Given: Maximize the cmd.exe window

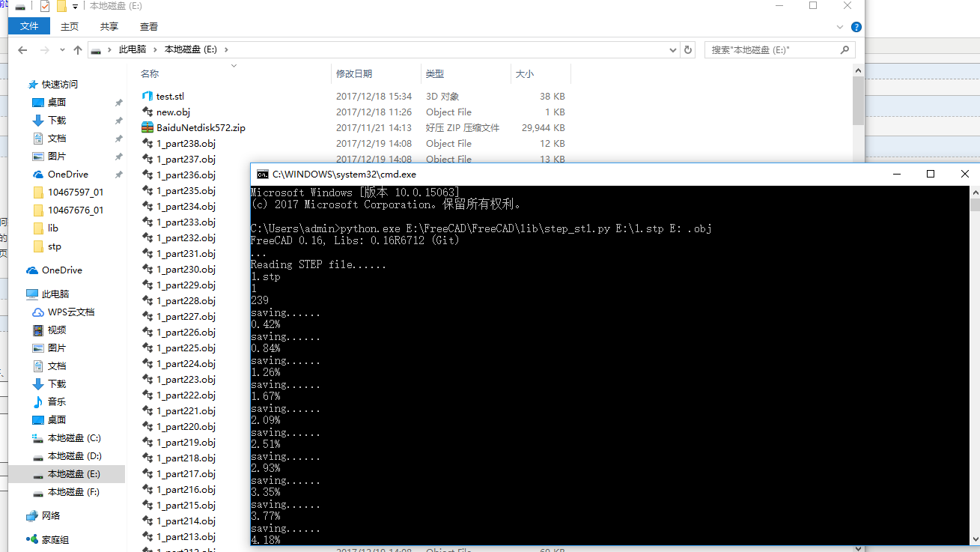Looking at the screenshot, I should (x=931, y=174).
